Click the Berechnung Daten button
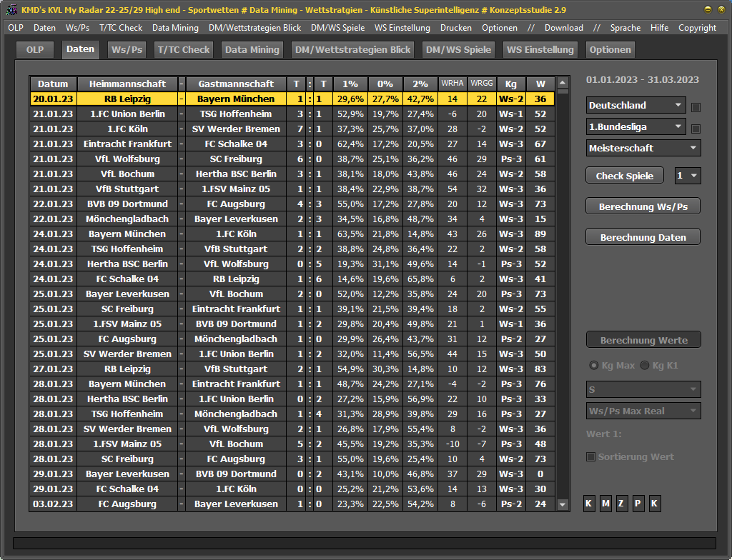Viewport: 732px width, 560px height. pos(643,237)
